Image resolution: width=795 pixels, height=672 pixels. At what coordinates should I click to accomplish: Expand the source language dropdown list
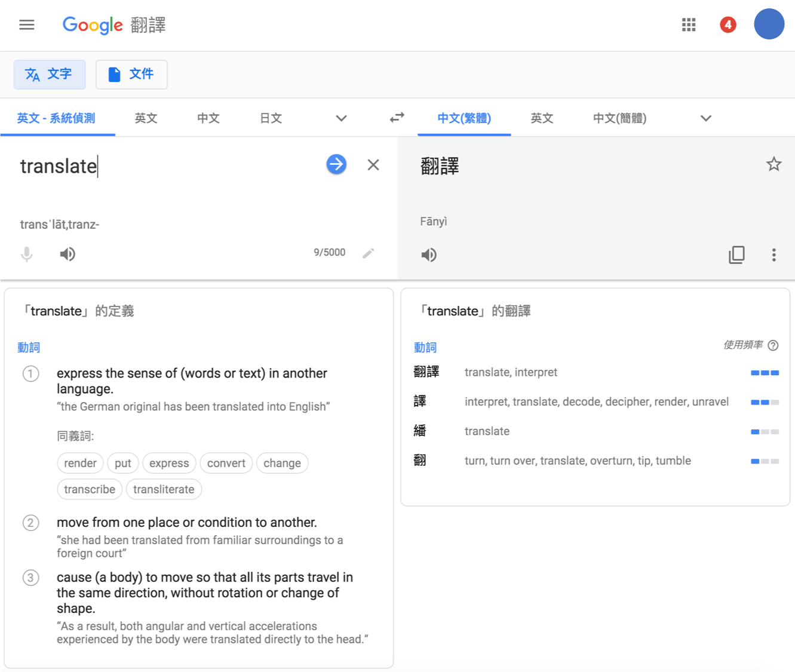pos(341,118)
